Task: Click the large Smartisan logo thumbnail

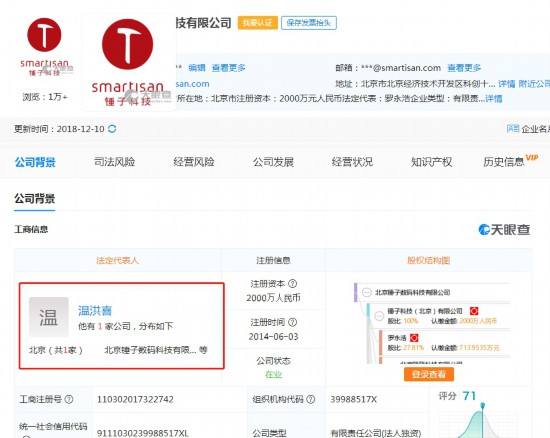Action: tap(128, 62)
